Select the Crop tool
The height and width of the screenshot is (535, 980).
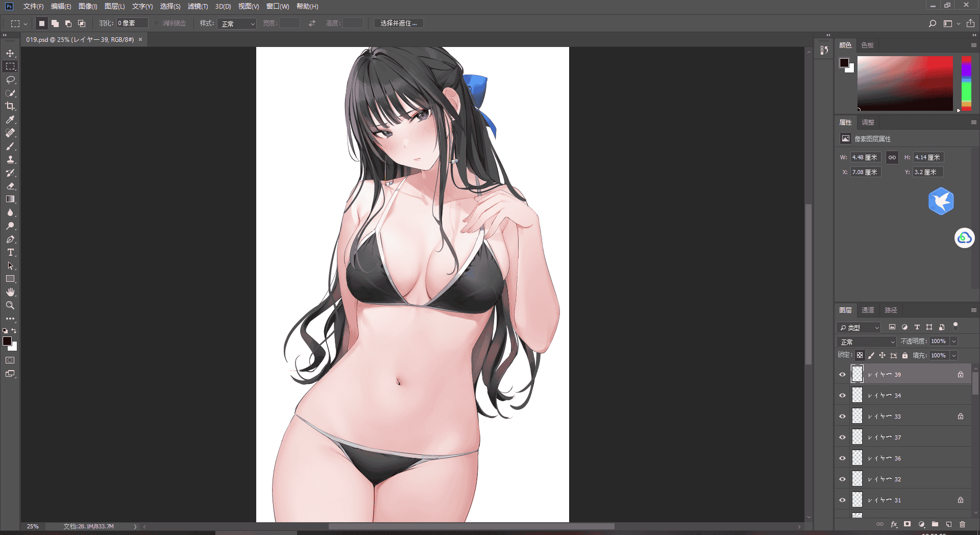tap(10, 106)
